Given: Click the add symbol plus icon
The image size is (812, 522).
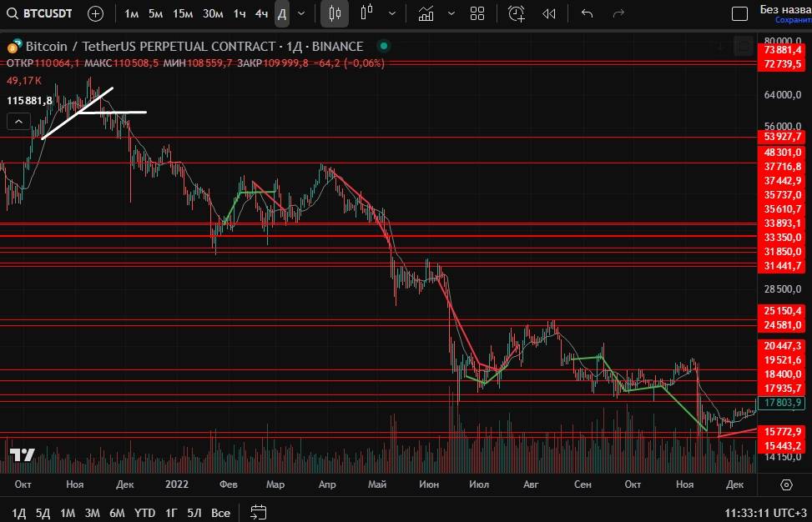Looking at the screenshot, I should (96, 13).
